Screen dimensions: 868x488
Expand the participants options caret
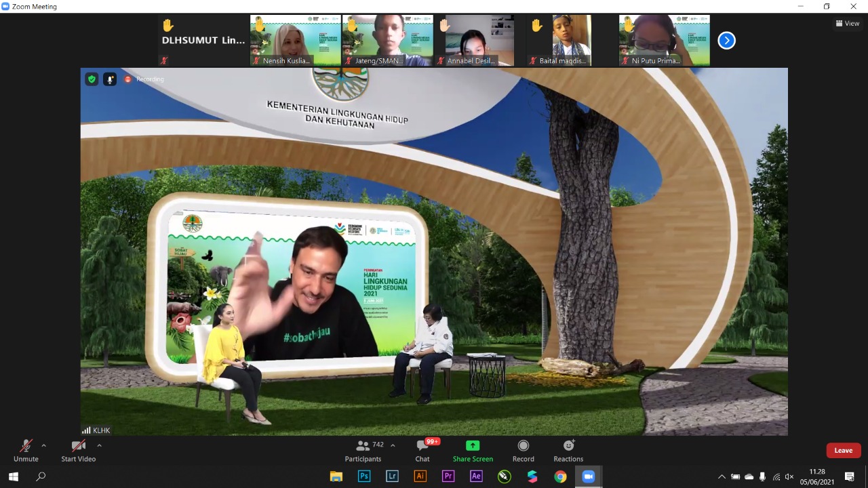393,445
